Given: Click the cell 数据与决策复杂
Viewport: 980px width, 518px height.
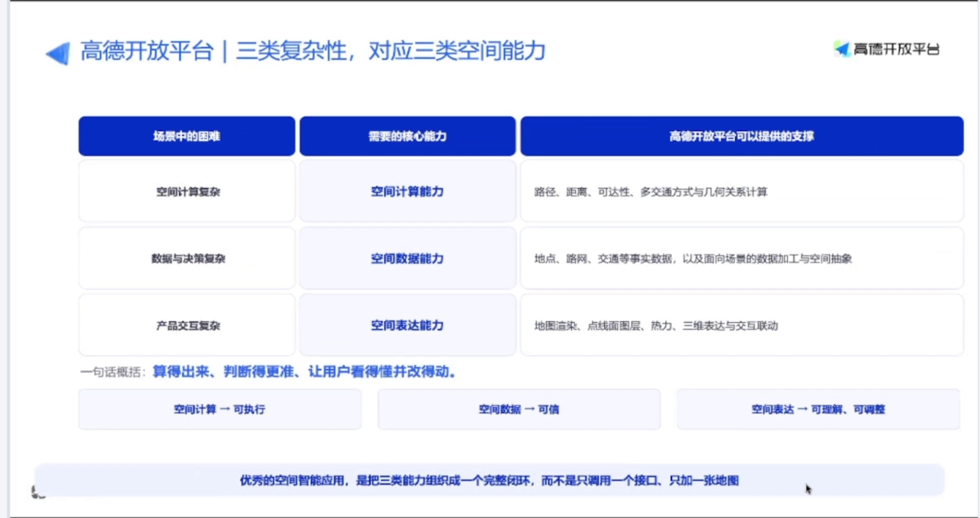Looking at the screenshot, I should tap(187, 258).
